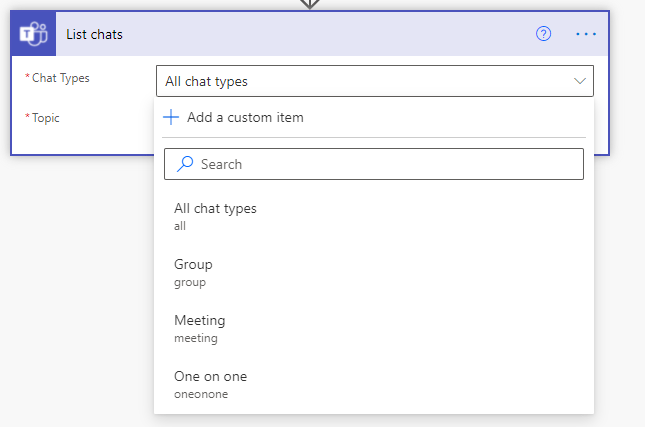
Task: Click the Microsoft Teams connector icon
Action: pos(33,34)
